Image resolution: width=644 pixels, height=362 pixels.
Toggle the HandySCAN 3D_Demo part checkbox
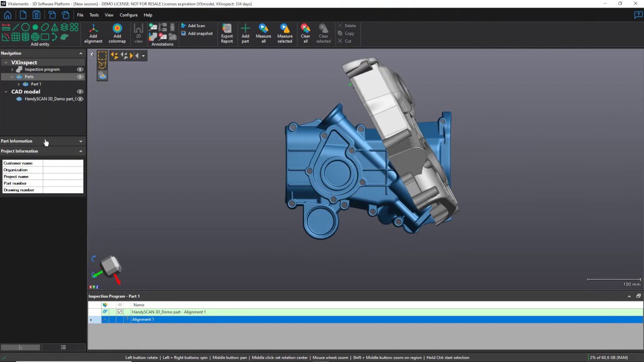click(120, 312)
